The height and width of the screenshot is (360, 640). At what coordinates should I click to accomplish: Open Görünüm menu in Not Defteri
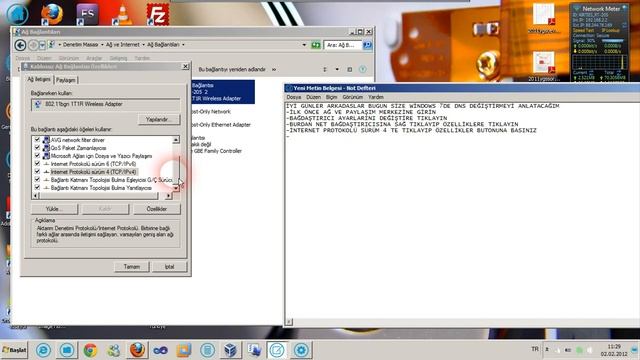(353, 97)
